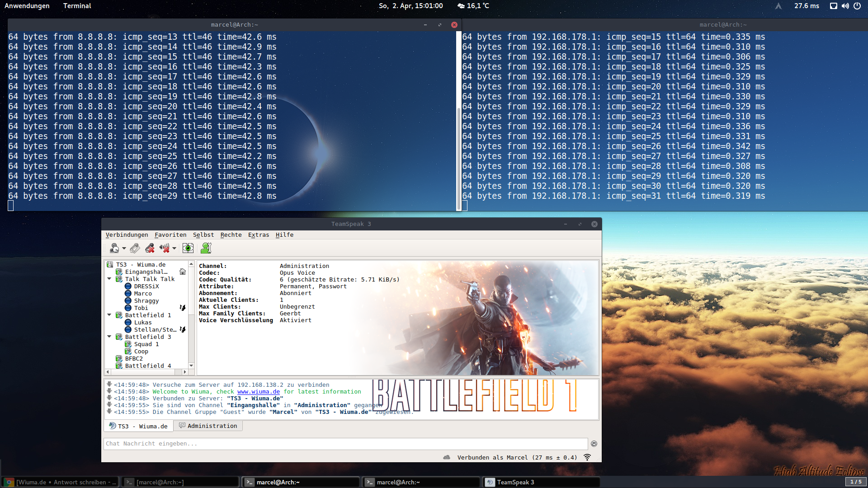Collapse the Battlefield 3 channel tree
The height and width of the screenshot is (488, 868).
tap(109, 337)
